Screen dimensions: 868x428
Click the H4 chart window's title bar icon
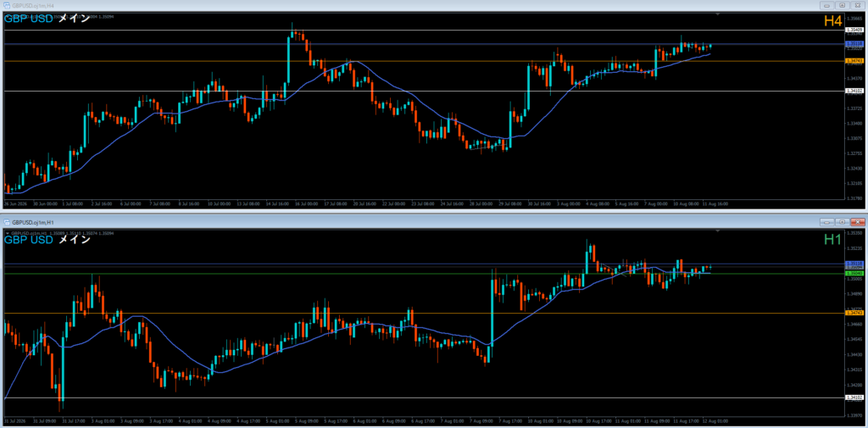click(7, 4)
